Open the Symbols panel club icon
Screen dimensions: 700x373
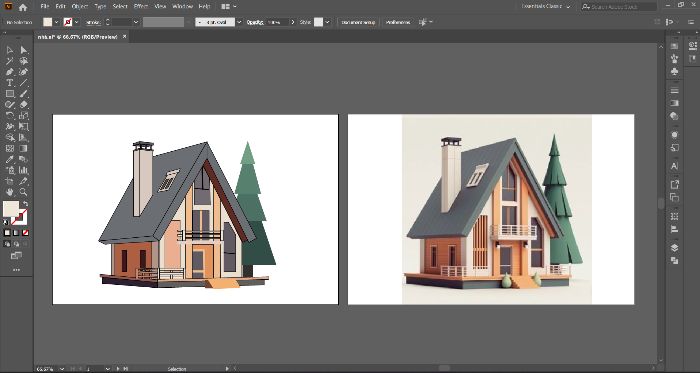pyautogui.click(x=675, y=71)
